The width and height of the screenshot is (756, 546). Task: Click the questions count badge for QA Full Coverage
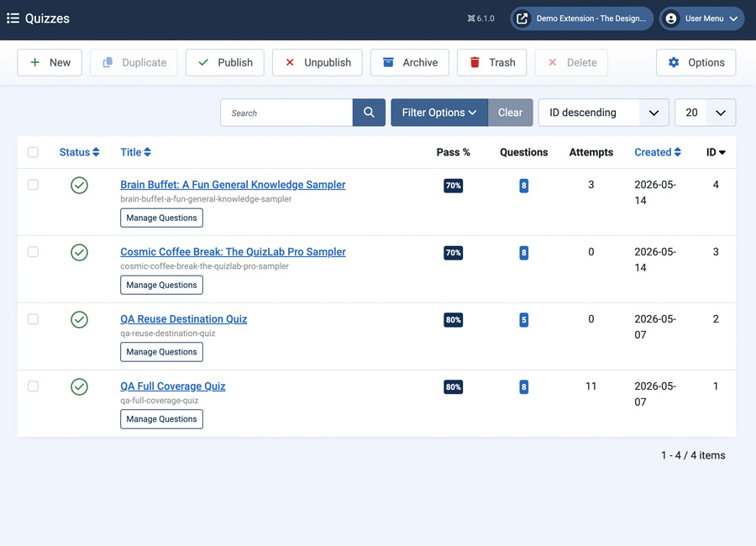coord(523,386)
